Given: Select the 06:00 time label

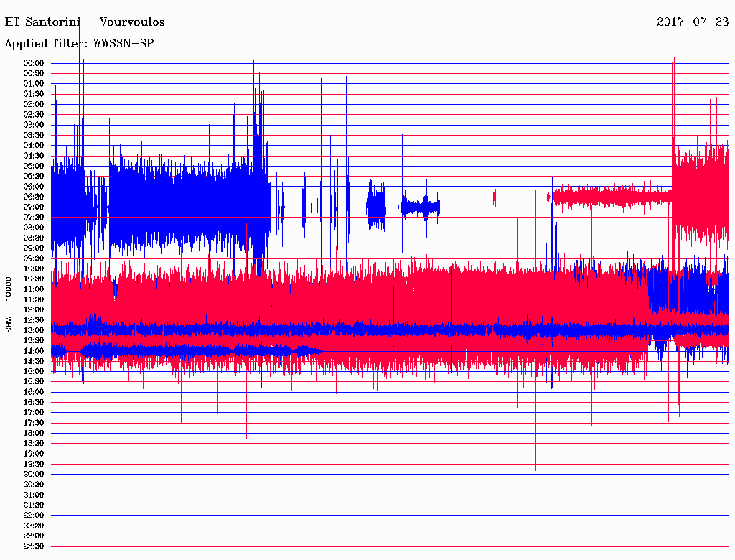Looking at the screenshot, I should point(34,187).
